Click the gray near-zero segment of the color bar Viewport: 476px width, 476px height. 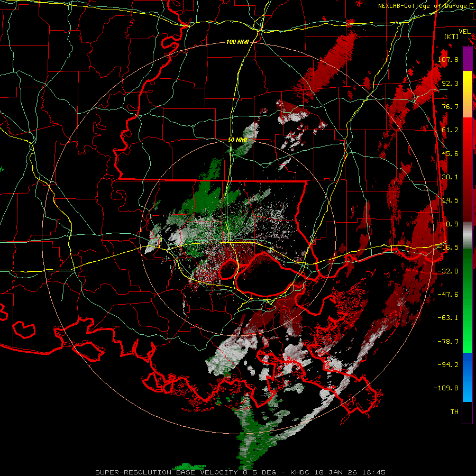click(467, 235)
